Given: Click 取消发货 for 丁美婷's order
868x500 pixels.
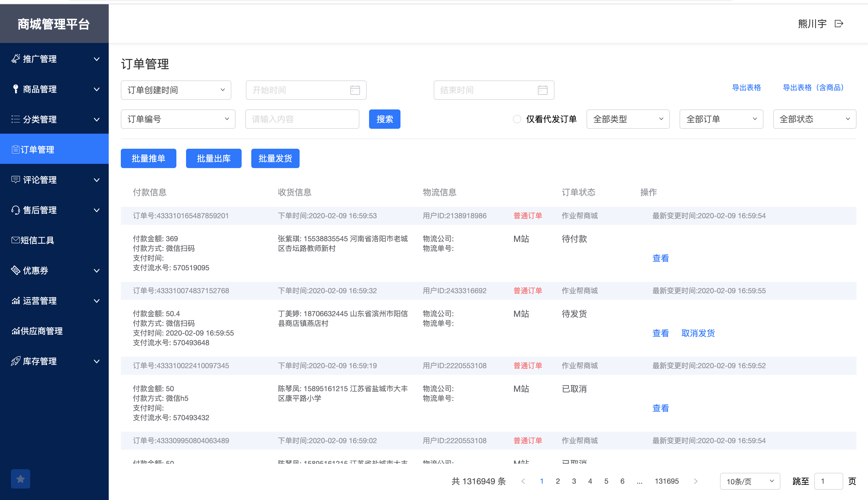Looking at the screenshot, I should (698, 333).
